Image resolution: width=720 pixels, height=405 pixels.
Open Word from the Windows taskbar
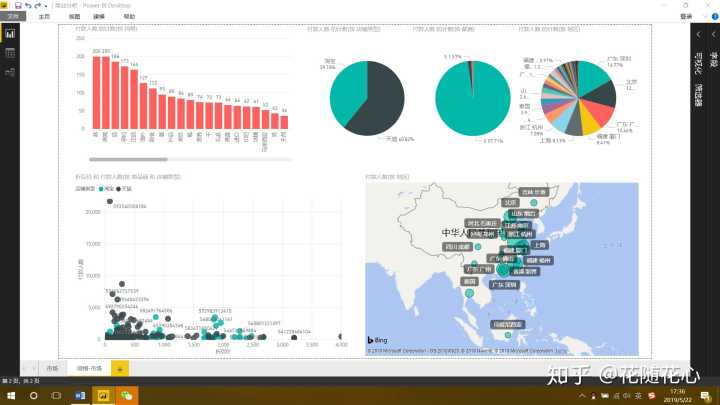click(82, 395)
